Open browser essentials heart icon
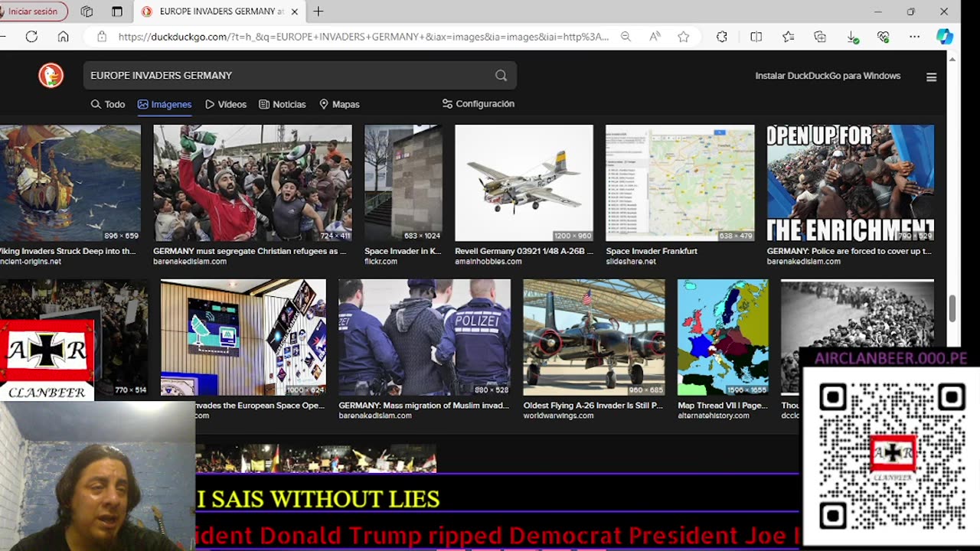 click(x=883, y=37)
